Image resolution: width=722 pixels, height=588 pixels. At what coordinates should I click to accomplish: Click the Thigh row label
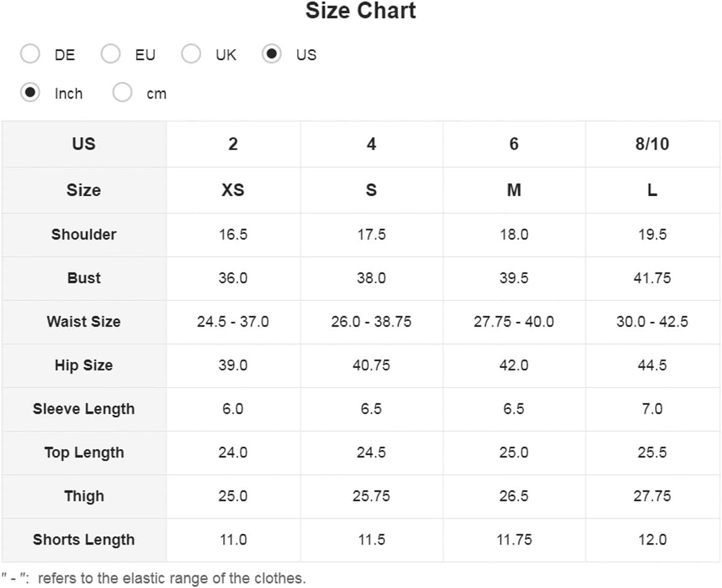[84, 497]
